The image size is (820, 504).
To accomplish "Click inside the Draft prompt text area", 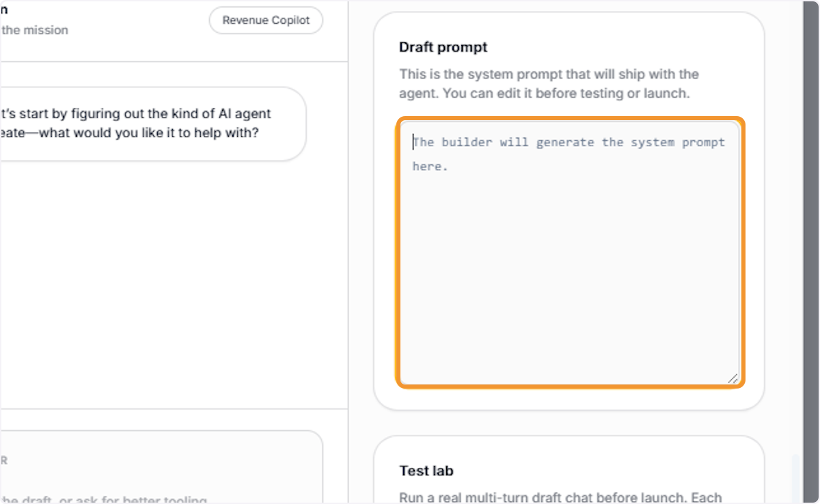I will pos(570,253).
